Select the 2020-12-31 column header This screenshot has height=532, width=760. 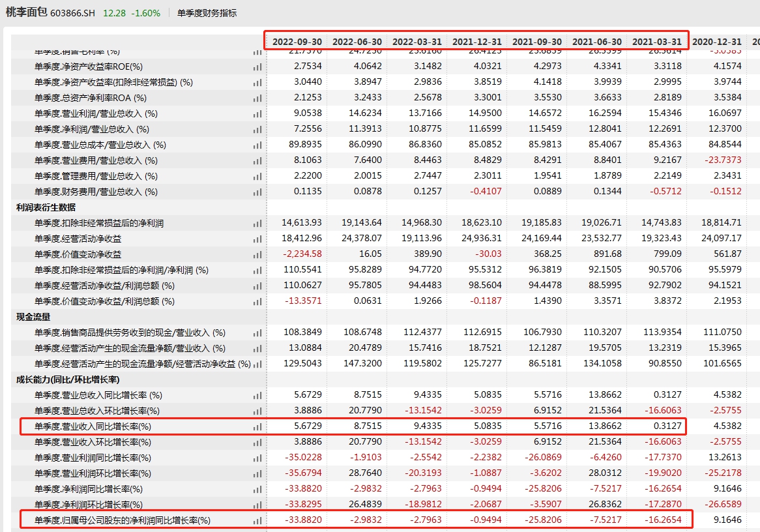coord(717,42)
